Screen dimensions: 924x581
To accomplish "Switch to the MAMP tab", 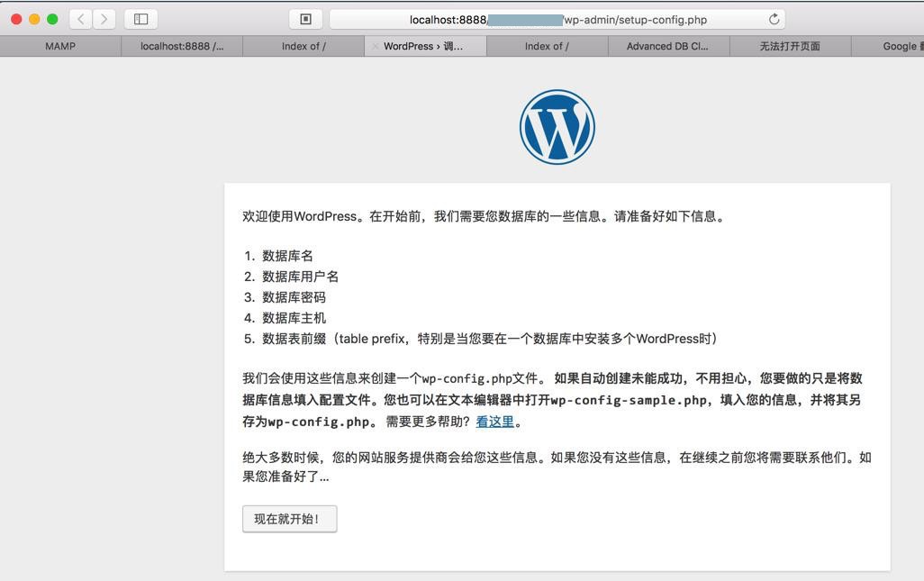I will tap(60, 46).
